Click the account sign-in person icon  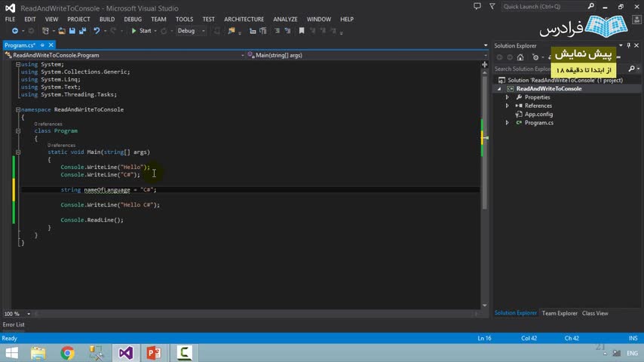pyautogui.click(x=636, y=20)
